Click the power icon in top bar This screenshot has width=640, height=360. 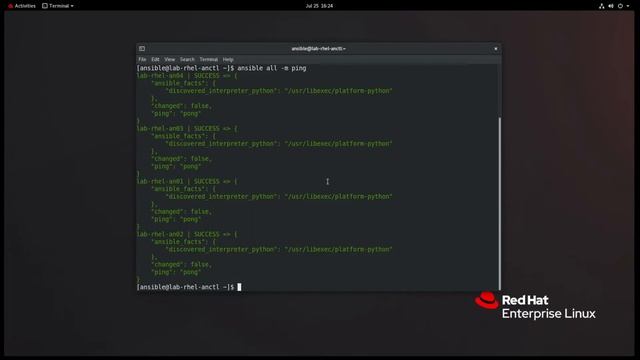[620, 6]
